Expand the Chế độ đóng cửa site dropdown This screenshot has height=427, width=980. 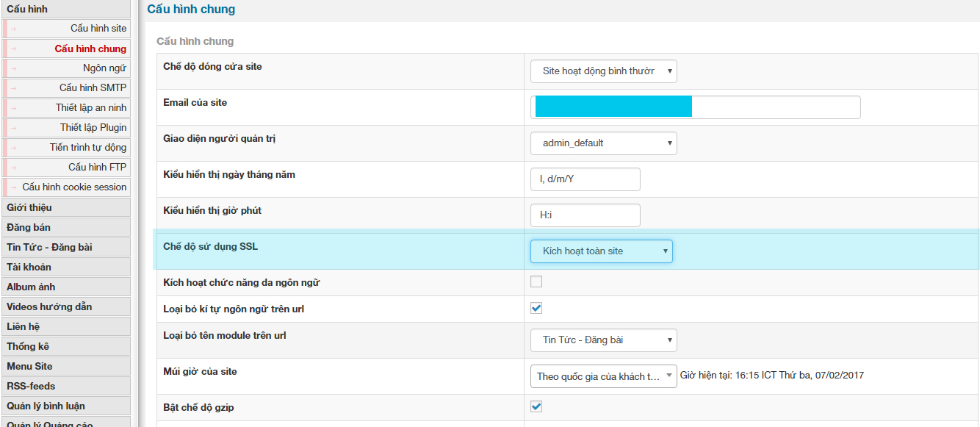click(604, 71)
